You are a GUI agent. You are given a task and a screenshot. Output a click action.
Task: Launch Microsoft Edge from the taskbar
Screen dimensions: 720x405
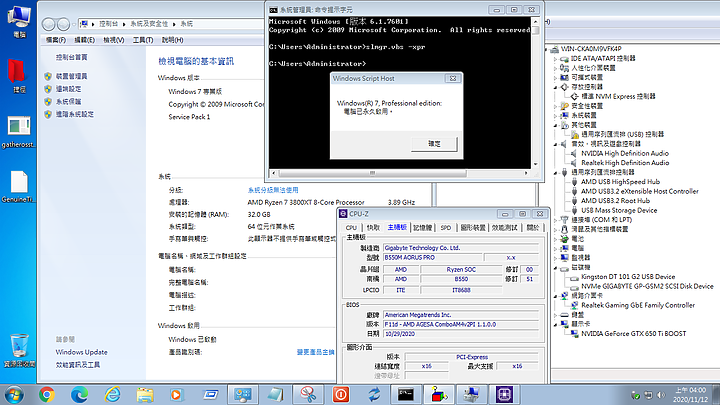tap(79, 394)
